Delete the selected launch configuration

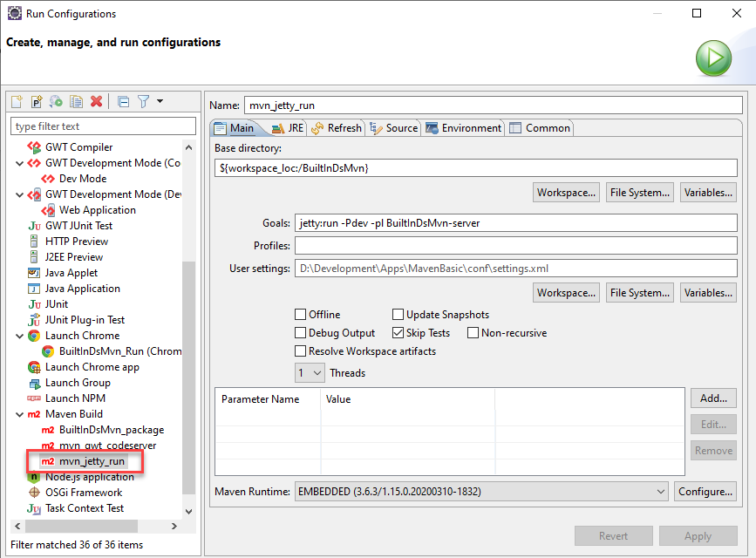point(97,102)
